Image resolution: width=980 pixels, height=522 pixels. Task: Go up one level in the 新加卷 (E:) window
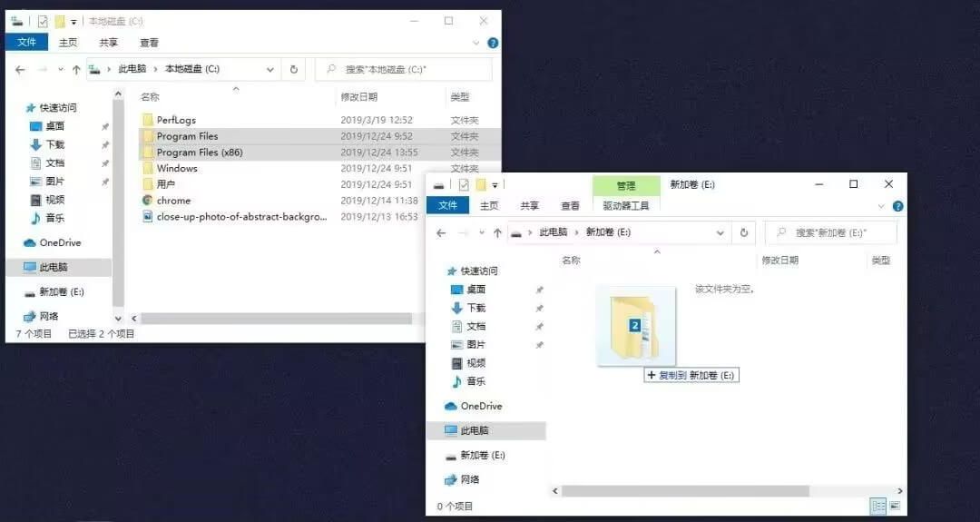pos(497,233)
